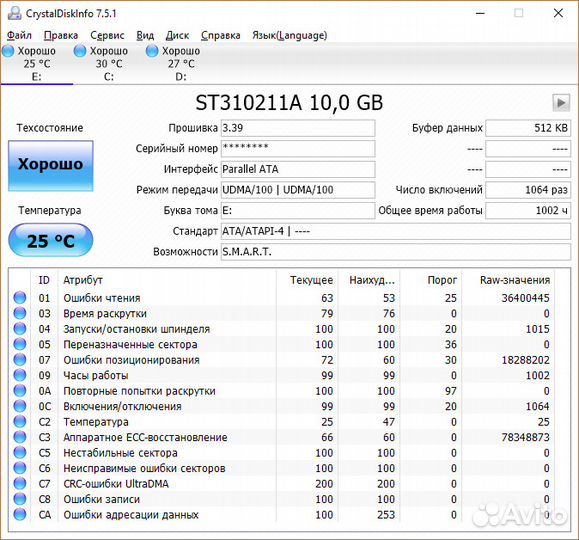Open the Правка menu
579x540 pixels.
point(61,35)
